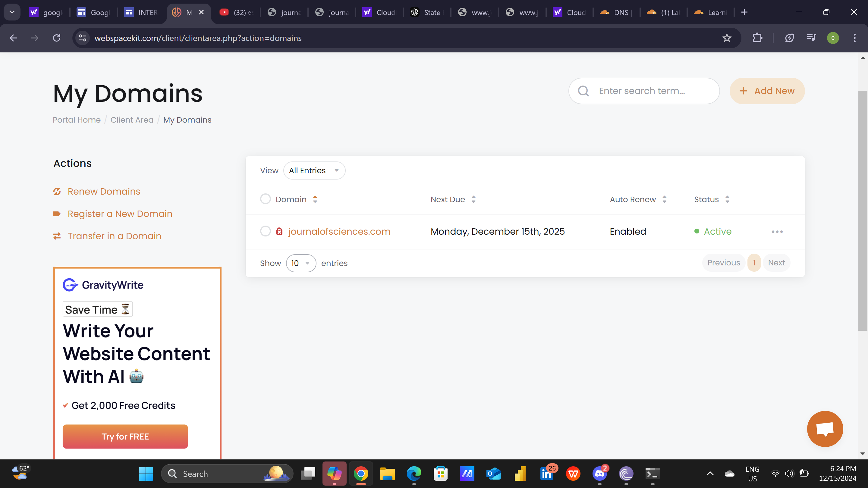The height and width of the screenshot is (488, 868).
Task: Open the 10 entries per page dropdown
Action: click(x=300, y=263)
